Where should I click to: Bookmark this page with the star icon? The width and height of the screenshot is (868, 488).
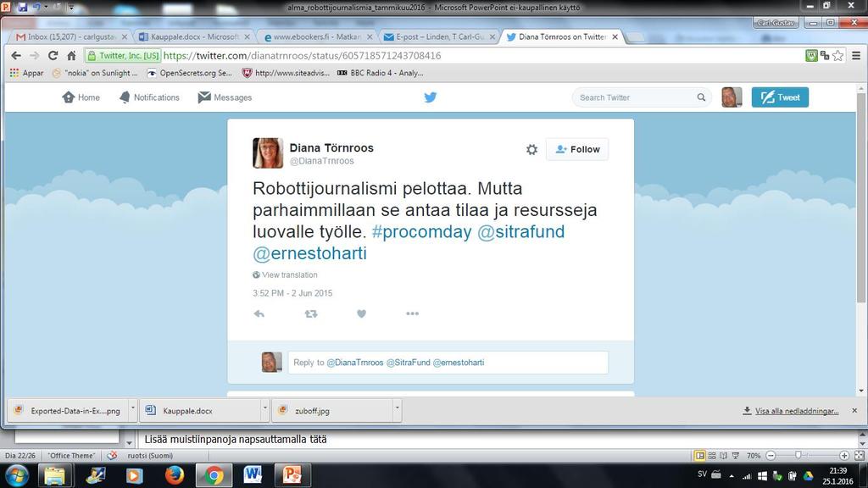(838, 55)
